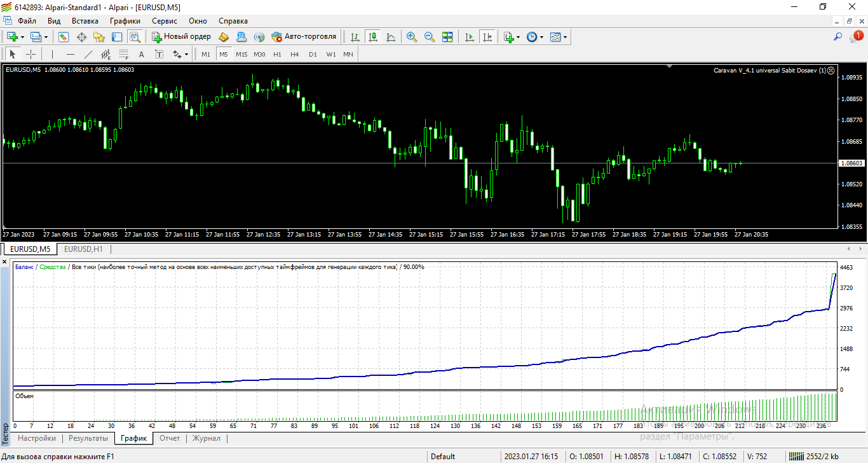Viewport: 868px width, 463px height.
Task: Open the Сервис menu
Action: pos(165,21)
